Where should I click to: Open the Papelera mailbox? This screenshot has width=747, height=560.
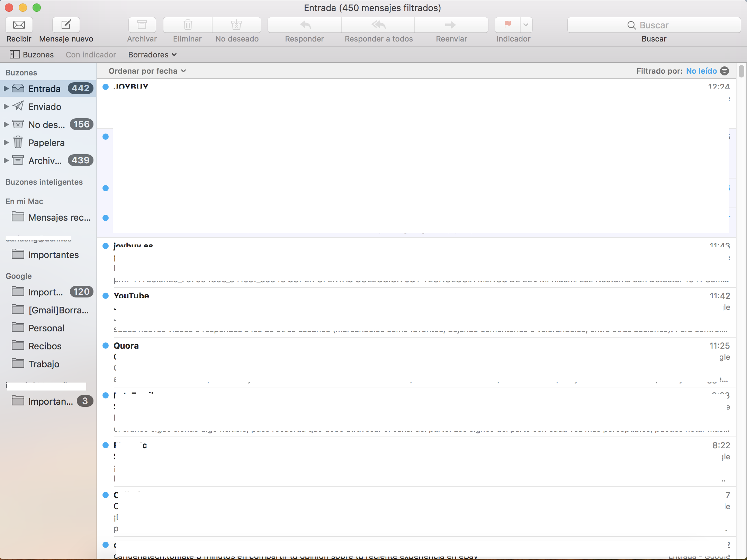pos(46,143)
